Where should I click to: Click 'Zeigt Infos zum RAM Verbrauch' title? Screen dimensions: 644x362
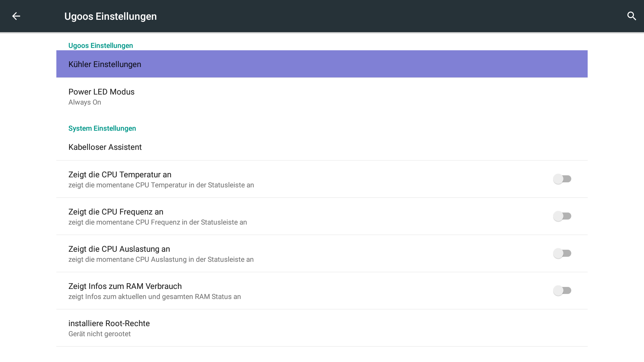pos(125,286)
